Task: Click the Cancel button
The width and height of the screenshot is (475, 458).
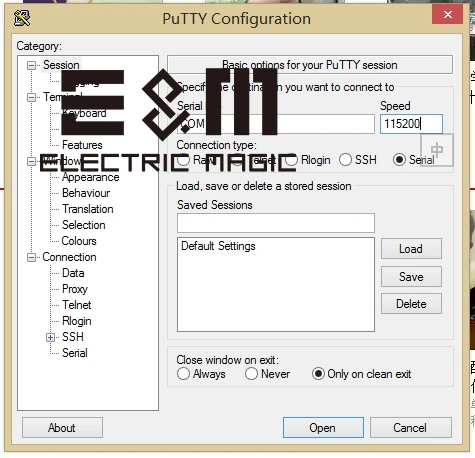Action: coord(410,428)
